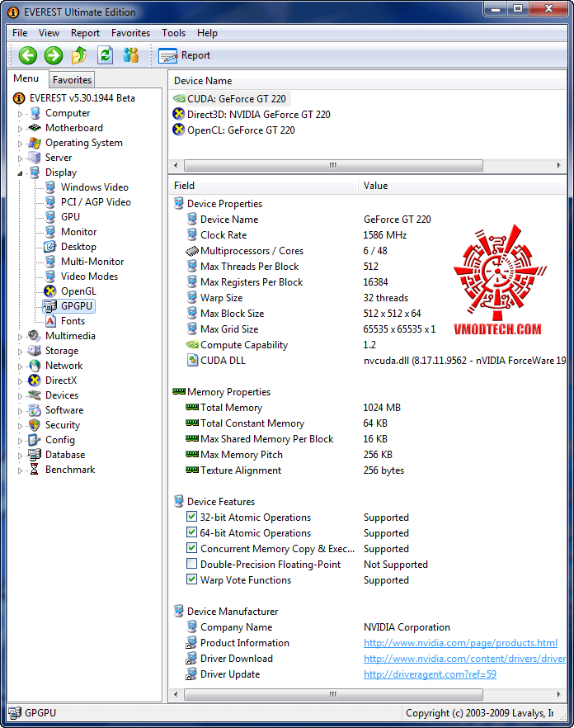Click the users/community toolbar icon

click(131, 55)
